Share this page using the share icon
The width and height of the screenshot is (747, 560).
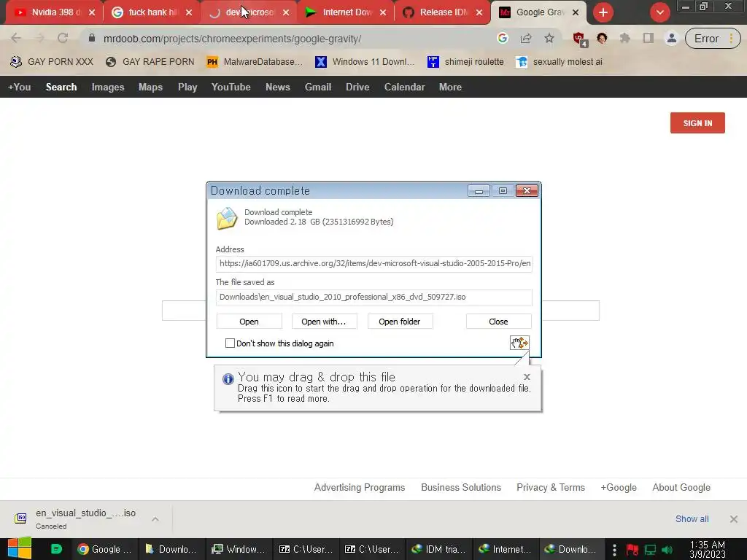coord(526,38)
